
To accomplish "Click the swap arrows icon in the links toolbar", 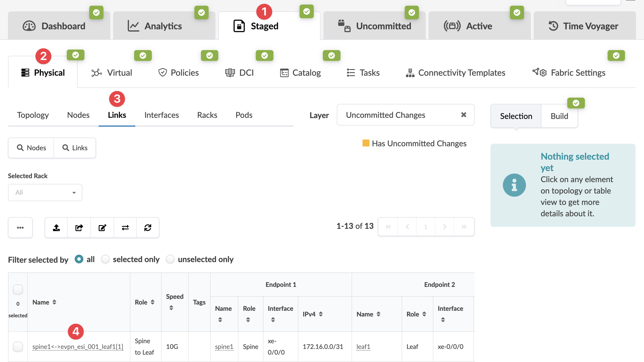I will tap(125, 227).
